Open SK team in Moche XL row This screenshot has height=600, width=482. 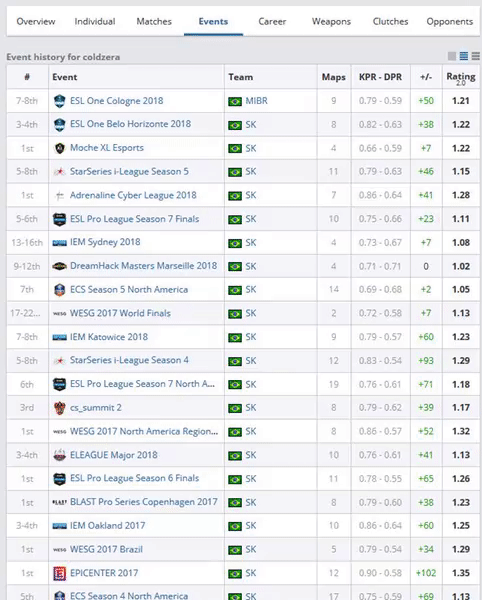(x=251, y=148)
